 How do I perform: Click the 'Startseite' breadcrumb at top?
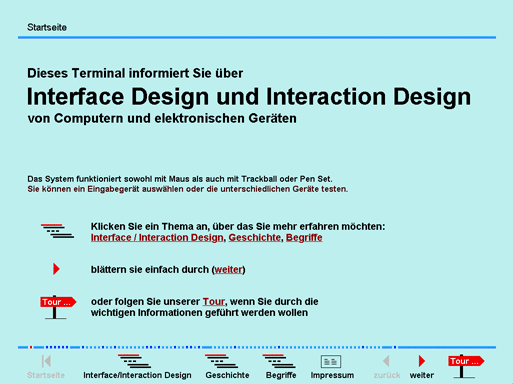point(47,27)
